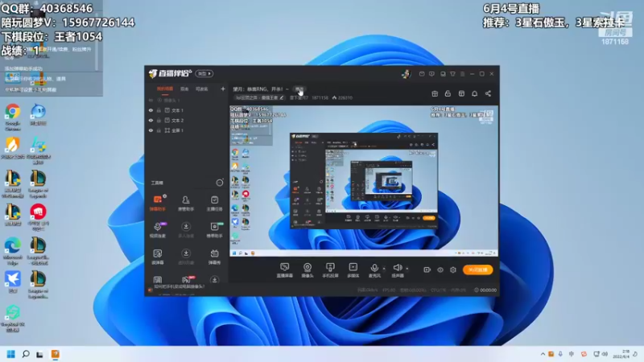Add a 手机投屏 phone casting source
The height and width of the screenshot is (362, 644).
pyautogui.click(x=330, y=270)
